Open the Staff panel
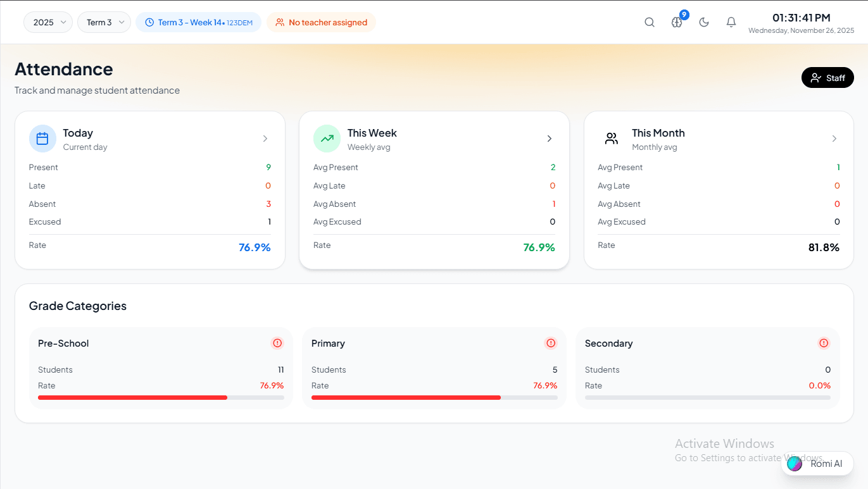 pyautogui.click(x=827, y=77)
